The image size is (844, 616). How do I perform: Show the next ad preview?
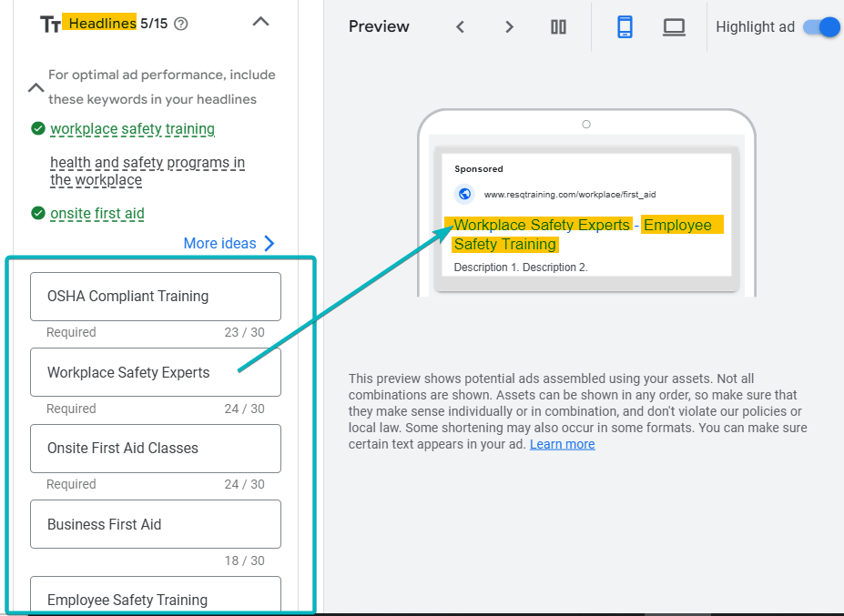509,27
